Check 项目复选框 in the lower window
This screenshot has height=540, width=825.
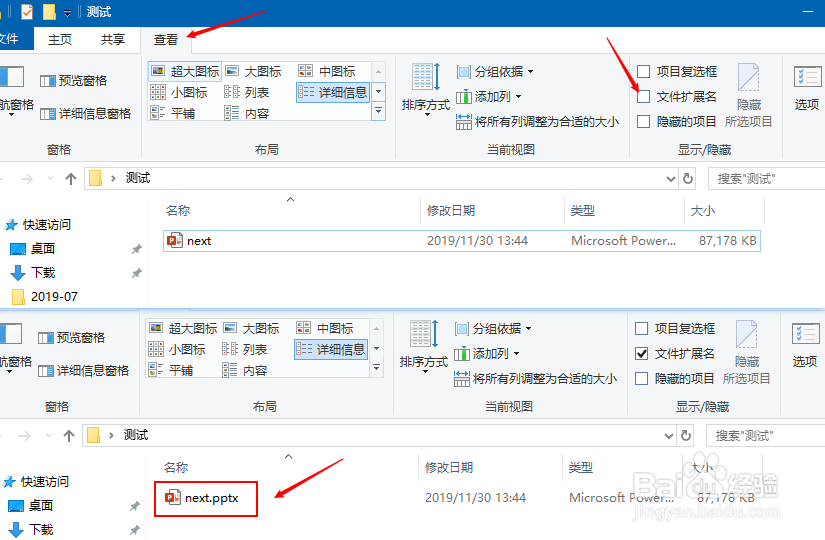click(x=641, y=328)
